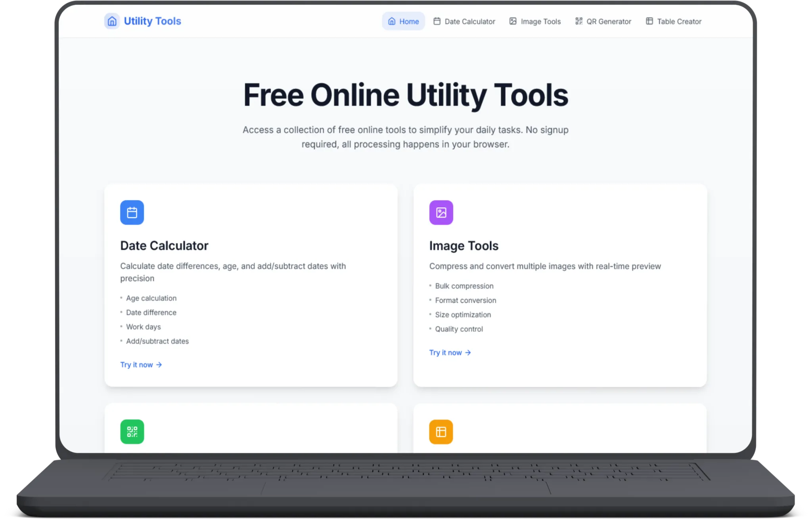
Task: Click the orange table card icon
Action: (441, 432)
